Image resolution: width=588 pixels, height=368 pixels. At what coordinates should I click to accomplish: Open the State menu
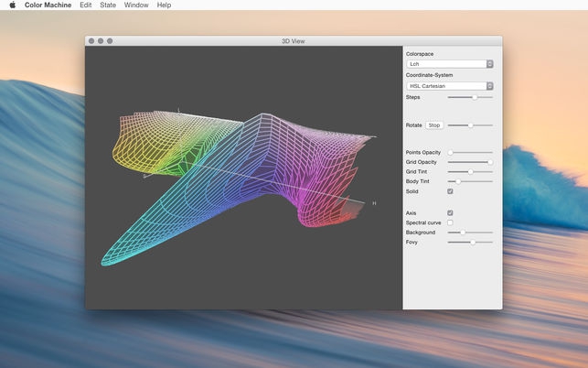108,5
